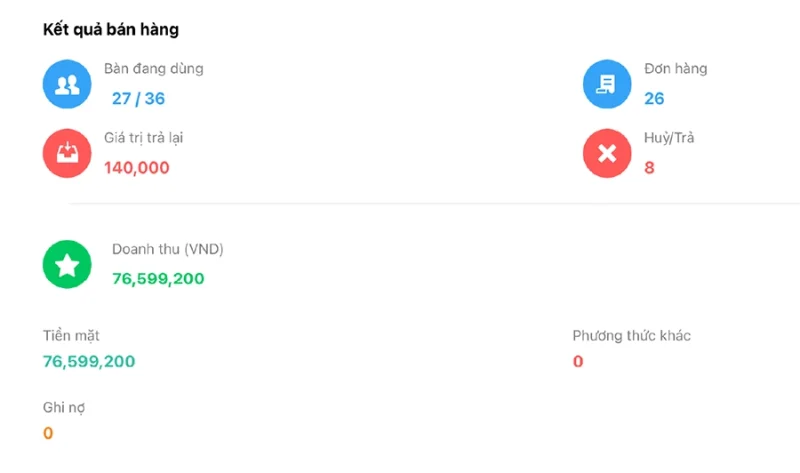Select the 'Tiền mặt' label
Image resolution: width=800 pixels, height=473 pixels.
pos(71,336)
